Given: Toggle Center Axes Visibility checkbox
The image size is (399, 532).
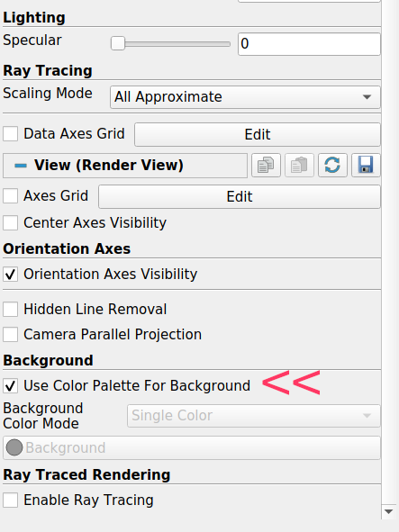Looking at the screenshot, I should coord(11,223).
